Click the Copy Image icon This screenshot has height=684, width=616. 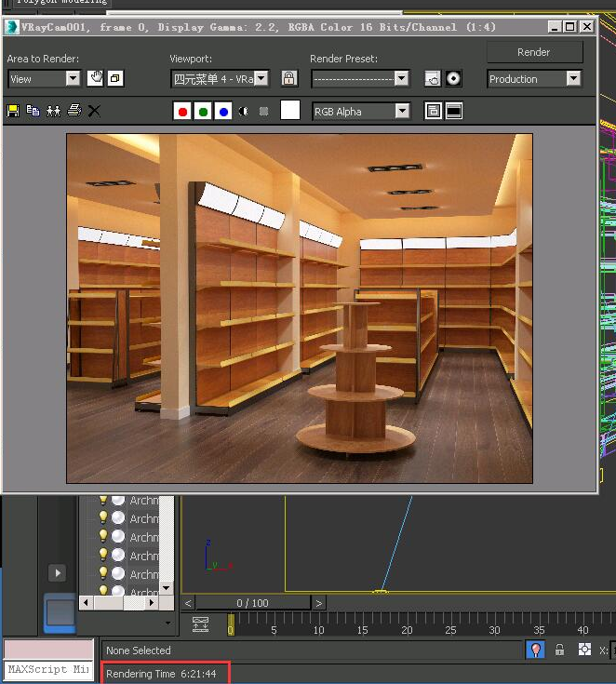(x=33, y=111)
